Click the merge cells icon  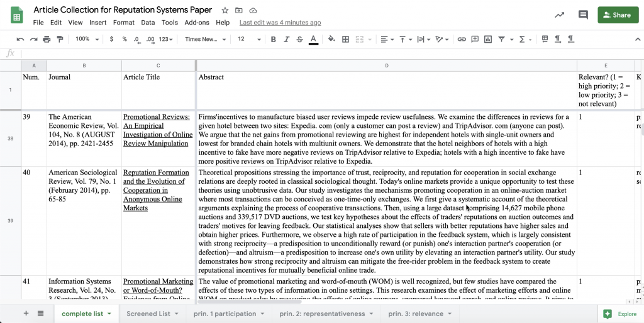point(359,39)
